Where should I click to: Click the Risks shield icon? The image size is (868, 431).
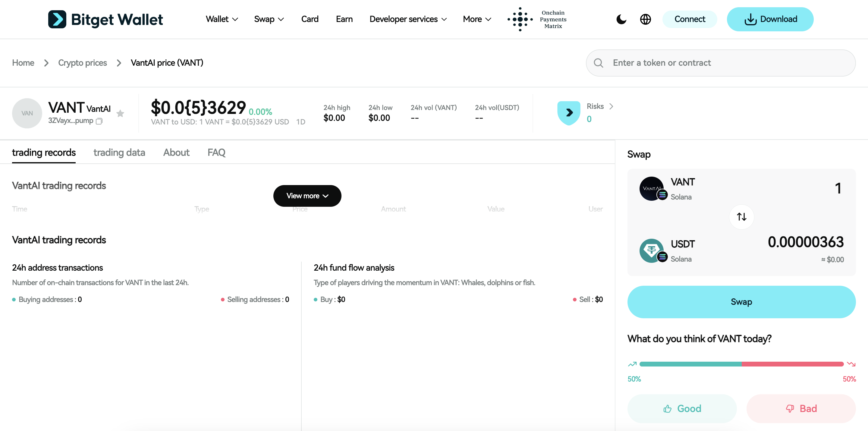click(x=569, y=112)
